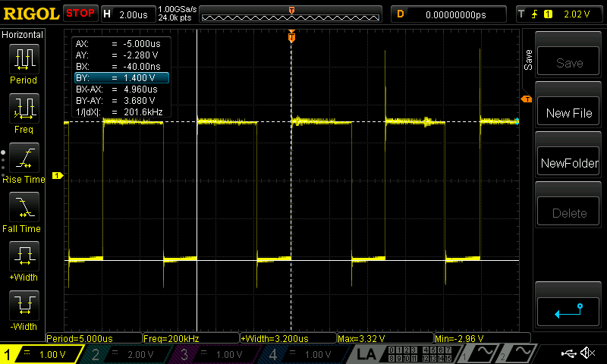Choose the Rise Time measurement icon

(23, 161)
